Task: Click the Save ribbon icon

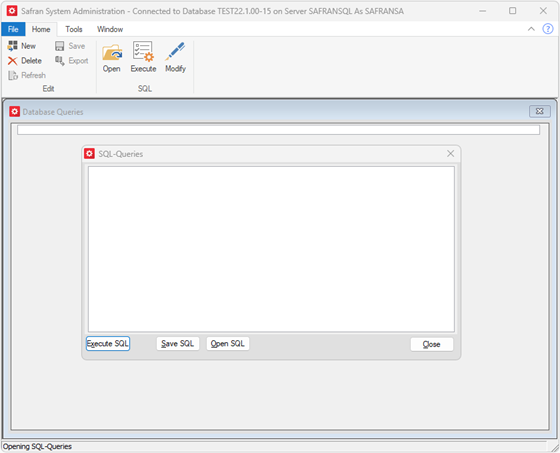Action: coord(60,46)
